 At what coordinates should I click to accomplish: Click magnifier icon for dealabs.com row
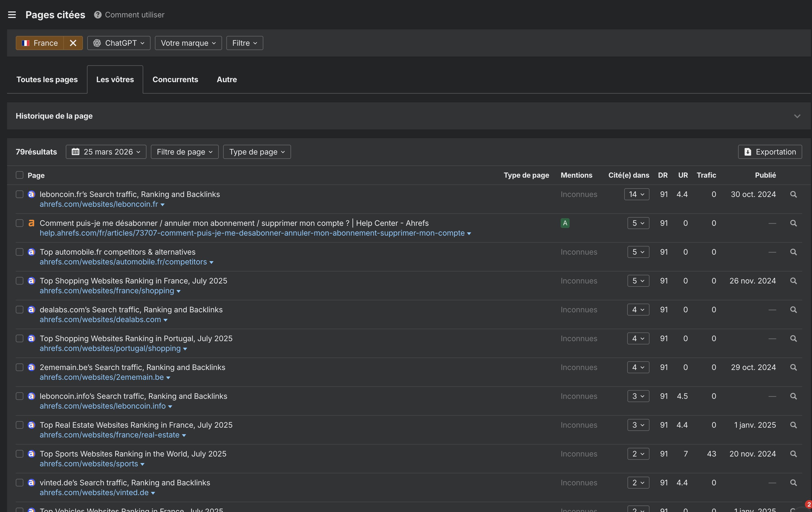coord(793,310)
